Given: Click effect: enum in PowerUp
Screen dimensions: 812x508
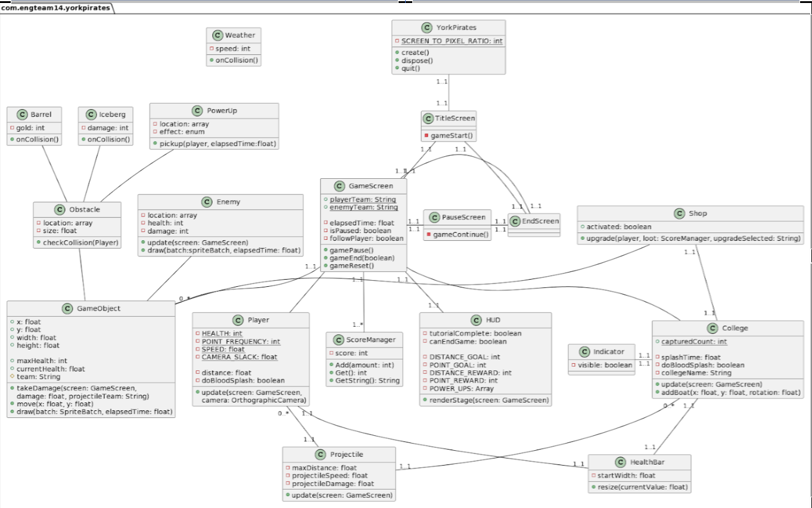Looking at the screenshot, I should (x=180, y=132).
